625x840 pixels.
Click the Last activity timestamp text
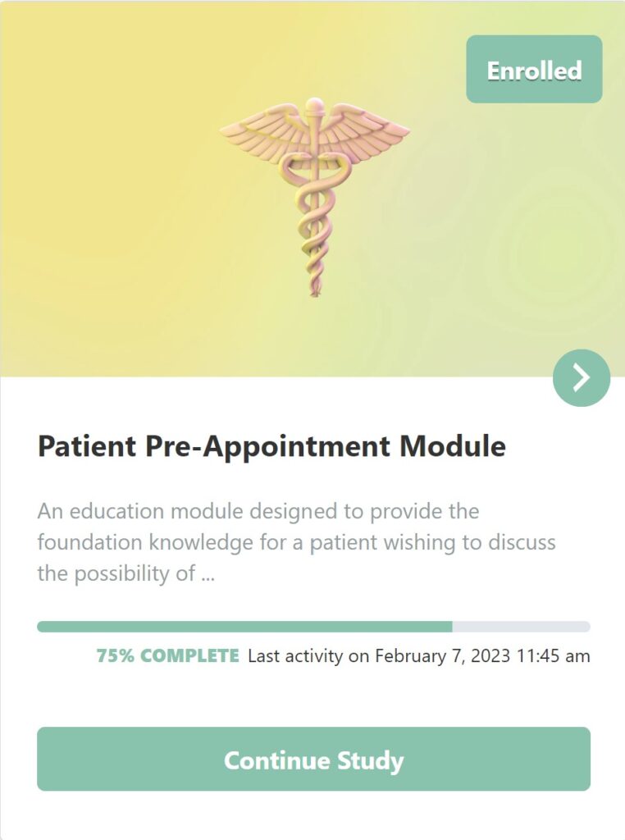[418, 656]
